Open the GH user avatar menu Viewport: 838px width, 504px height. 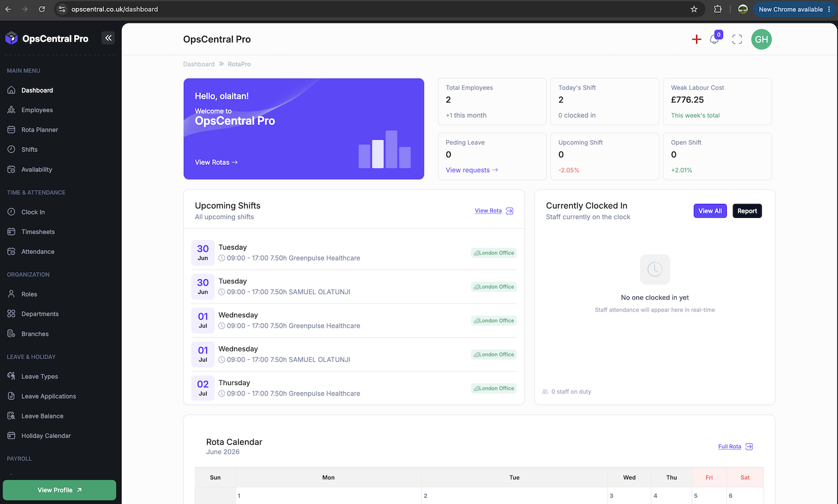[x=761, y=39]
